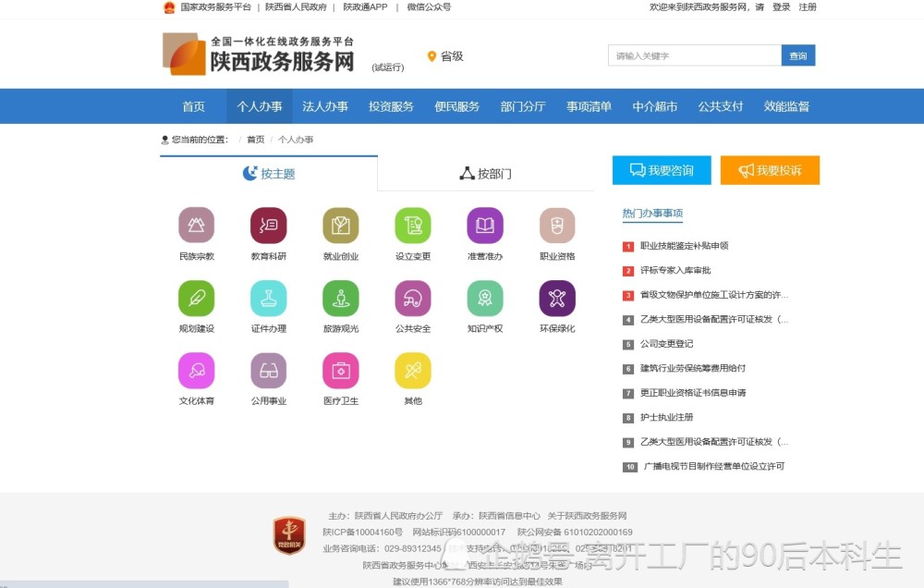Click 关于陕西政务服务网 footer link
The height and width of the screenshot is (588, 924).
point(587,516)
